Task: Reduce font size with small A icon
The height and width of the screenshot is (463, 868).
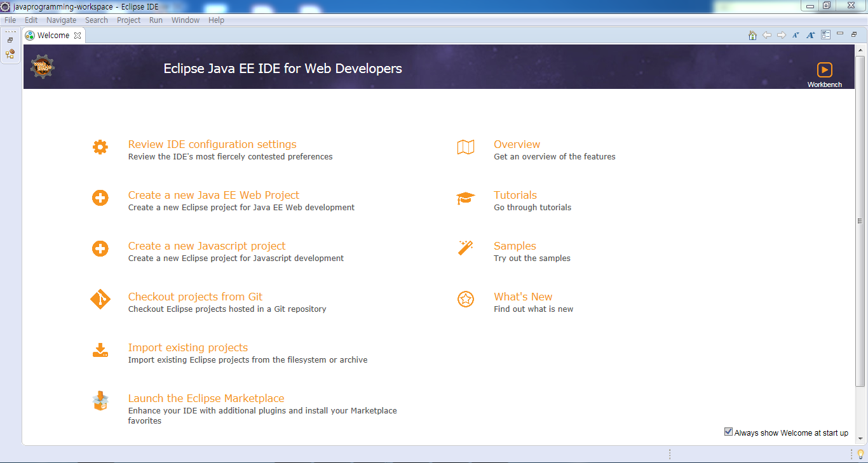Action: click(x=796, y=36)
